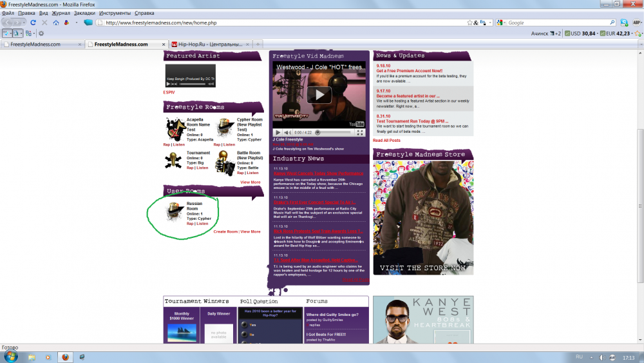
Task: Open the Правка menu
Action: coord(26,13)
